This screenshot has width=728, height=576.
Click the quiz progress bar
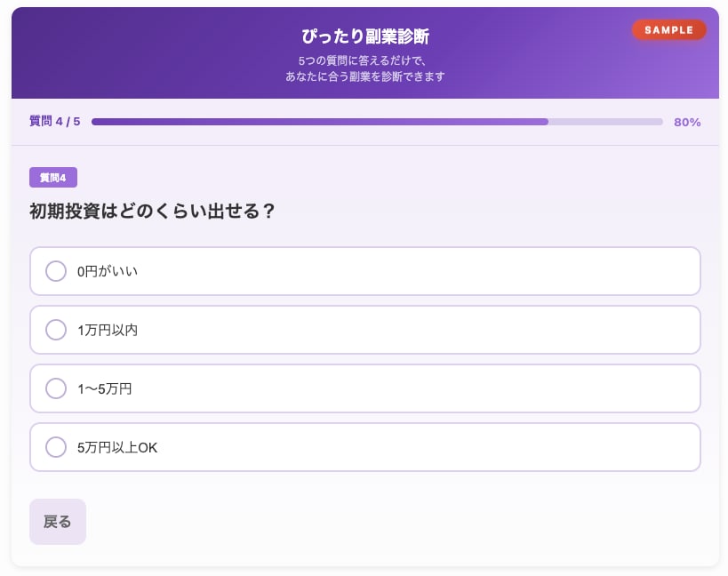(377, 122)
